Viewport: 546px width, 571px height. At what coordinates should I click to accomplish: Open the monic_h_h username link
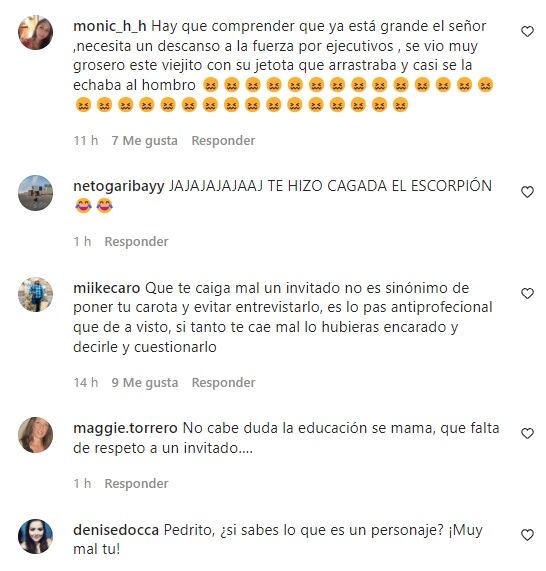click(110, 26)
